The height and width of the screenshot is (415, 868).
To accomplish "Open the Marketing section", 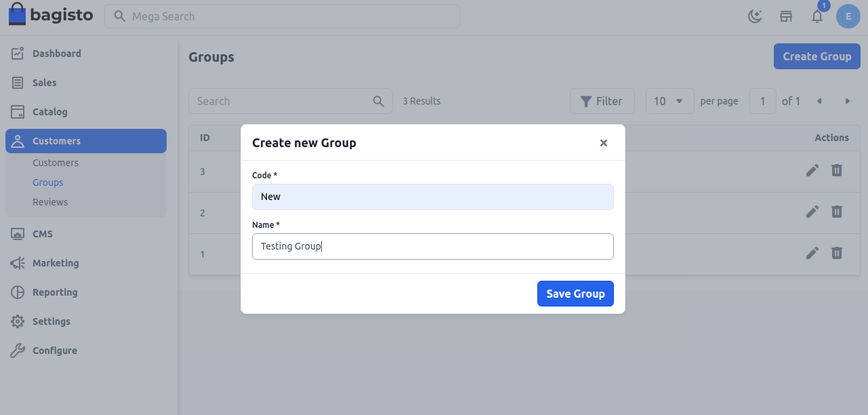I will 54,262.
